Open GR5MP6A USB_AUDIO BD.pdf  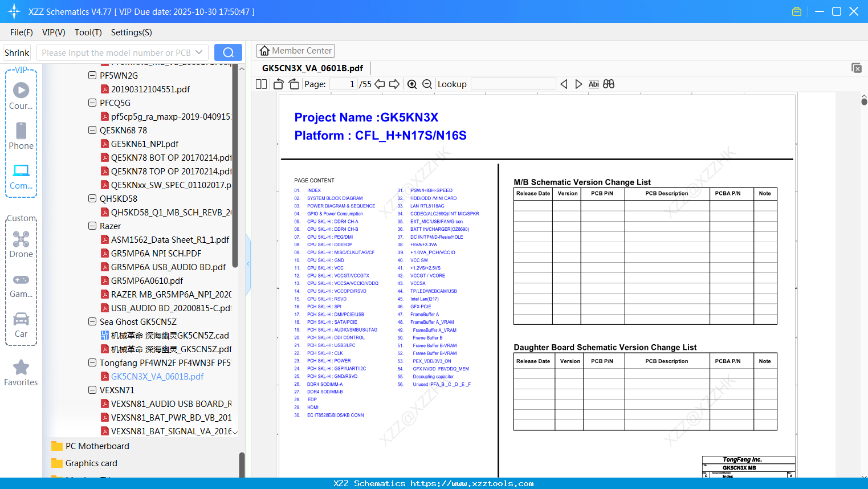click(169, 267)
